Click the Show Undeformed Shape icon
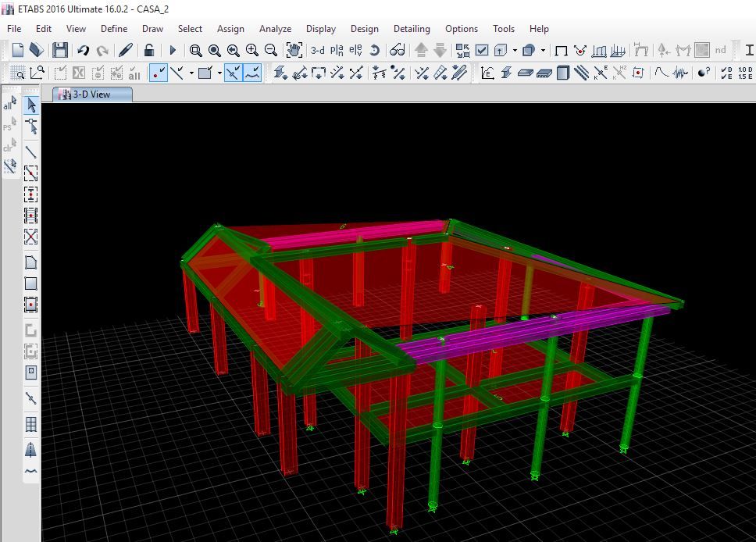 561,50
